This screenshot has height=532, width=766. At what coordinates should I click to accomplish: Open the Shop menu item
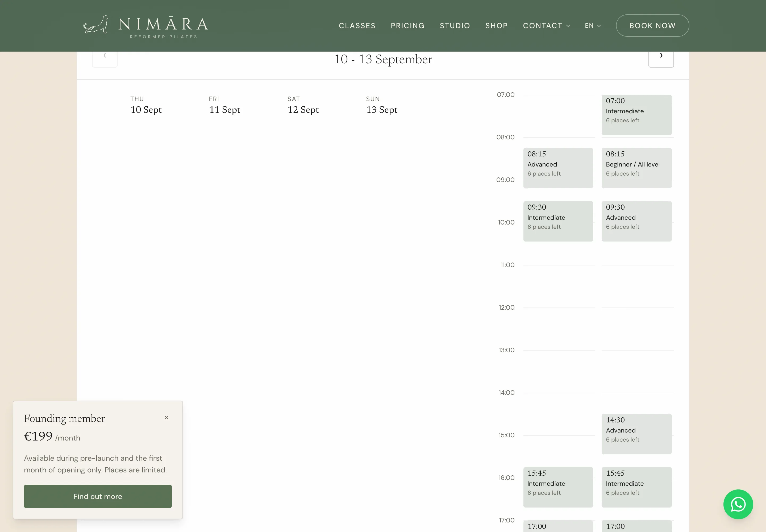point(496,26)
